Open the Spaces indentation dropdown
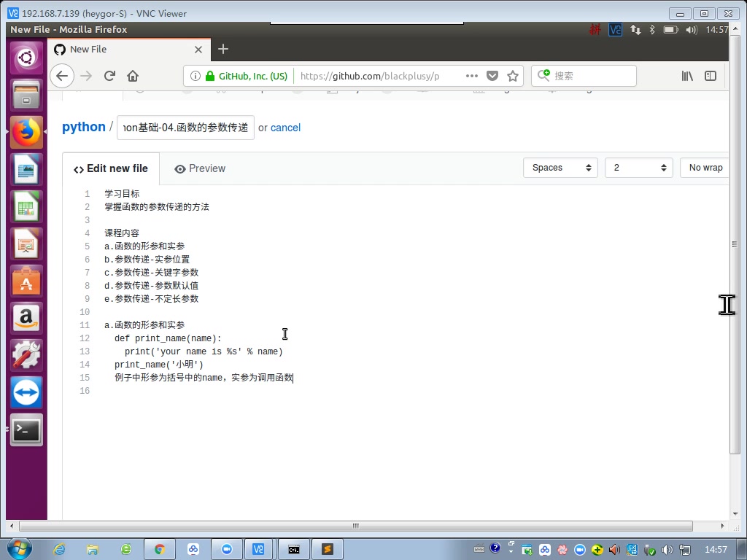This screenshot has height=560, width=747. 560,167
